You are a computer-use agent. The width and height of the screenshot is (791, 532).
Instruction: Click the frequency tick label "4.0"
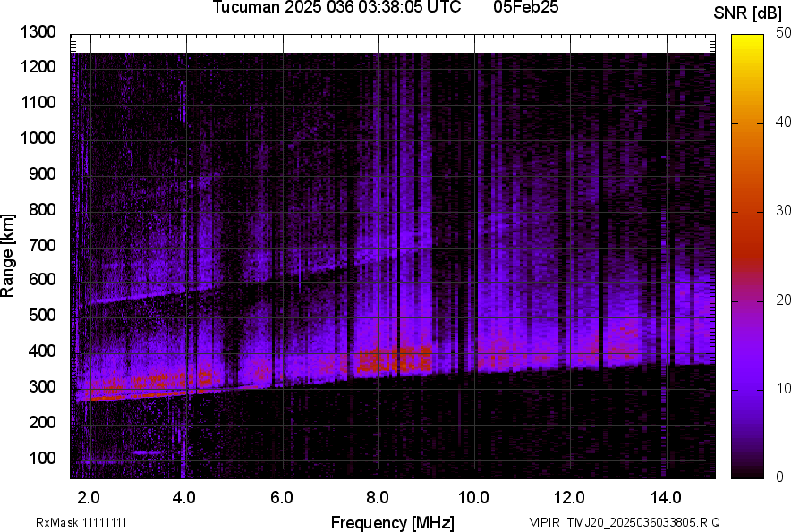tap(184, 498)
